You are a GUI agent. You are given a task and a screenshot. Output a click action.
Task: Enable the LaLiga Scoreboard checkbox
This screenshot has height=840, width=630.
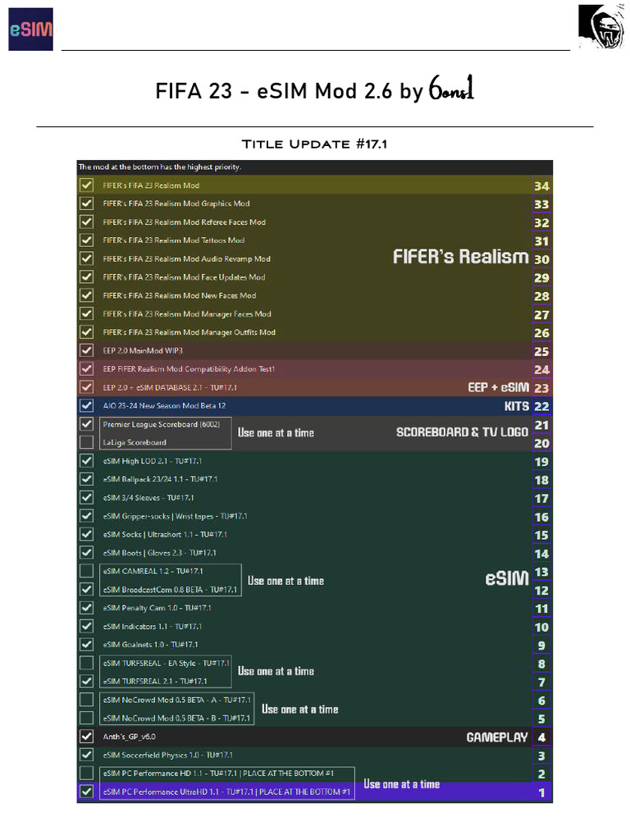(86, 442)
